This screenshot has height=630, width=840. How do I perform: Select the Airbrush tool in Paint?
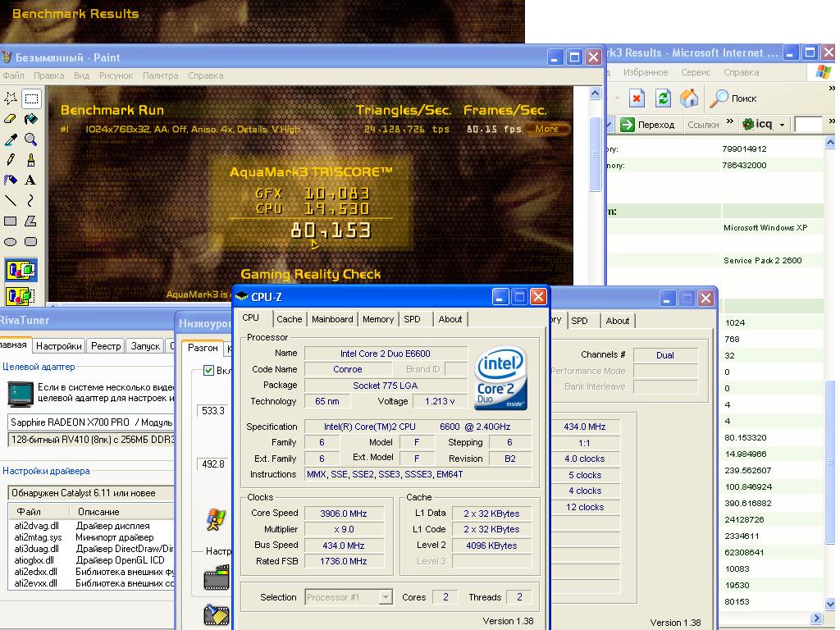point(10,180)
